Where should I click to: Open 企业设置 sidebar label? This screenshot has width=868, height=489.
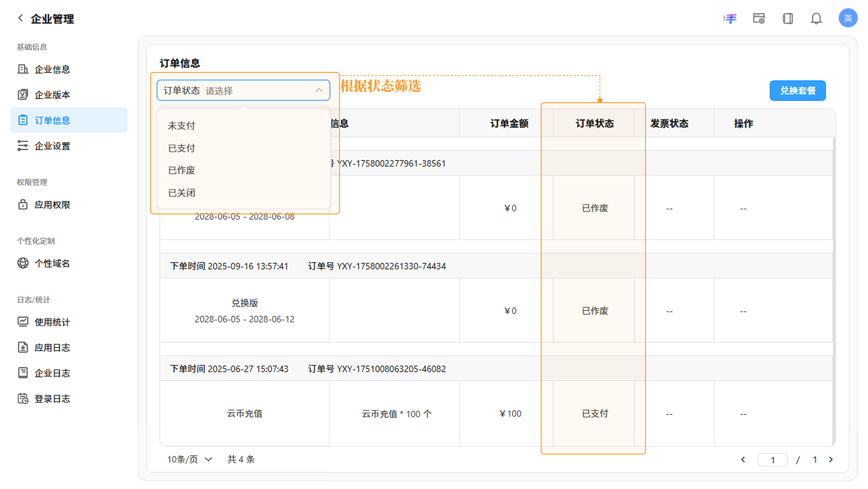pyautogui.click(x=52, y=146)
